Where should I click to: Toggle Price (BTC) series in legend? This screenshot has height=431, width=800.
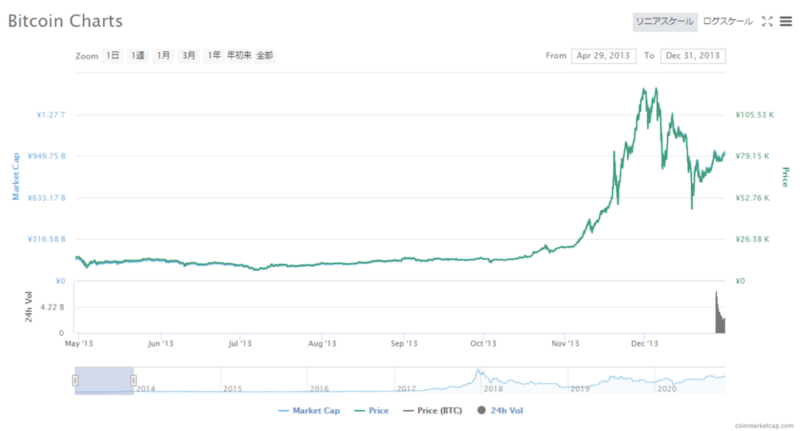433,411
